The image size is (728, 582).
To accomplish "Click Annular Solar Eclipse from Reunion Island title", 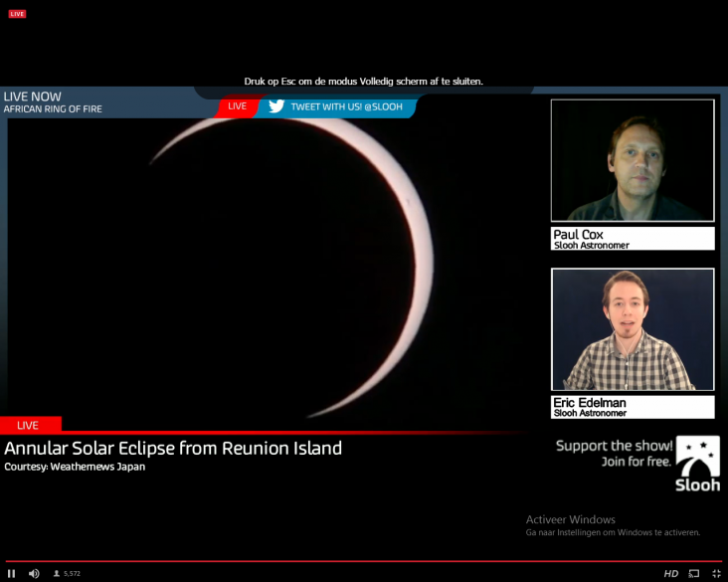I will click(x=173, y=449).
